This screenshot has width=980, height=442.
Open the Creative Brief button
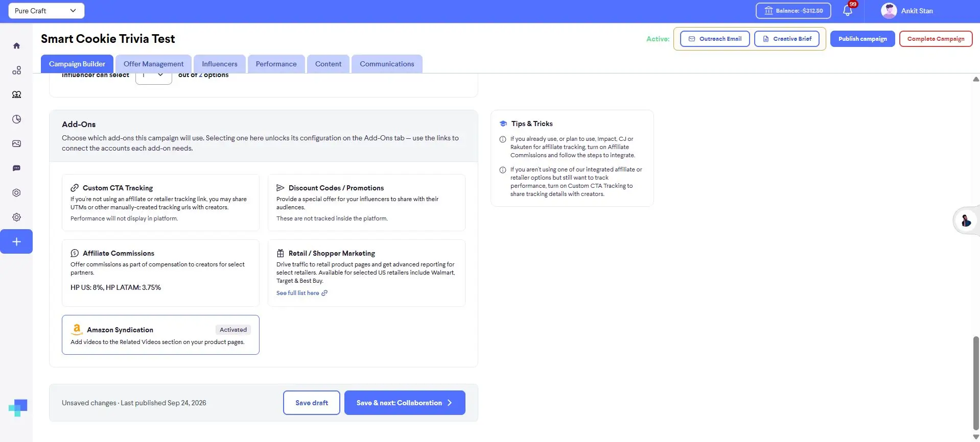pyautogui.click(x=787, y=39)
